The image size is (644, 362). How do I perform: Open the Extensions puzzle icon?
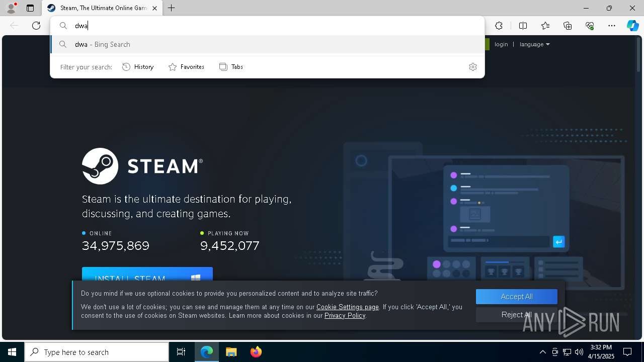[499, 26]
